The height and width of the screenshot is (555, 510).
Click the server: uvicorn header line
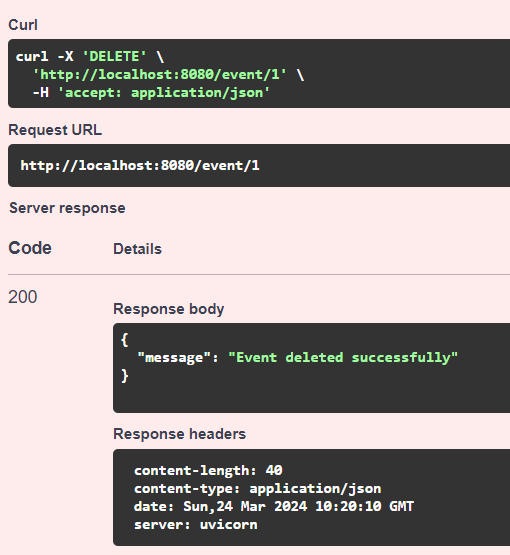pos(195,525)
